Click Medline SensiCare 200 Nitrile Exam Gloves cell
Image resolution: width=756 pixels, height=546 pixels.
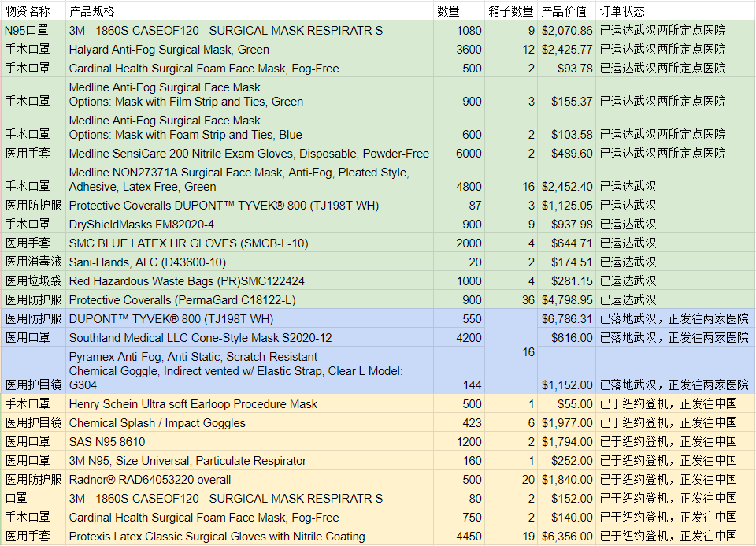pyautogui.click(x=250, y=153)
